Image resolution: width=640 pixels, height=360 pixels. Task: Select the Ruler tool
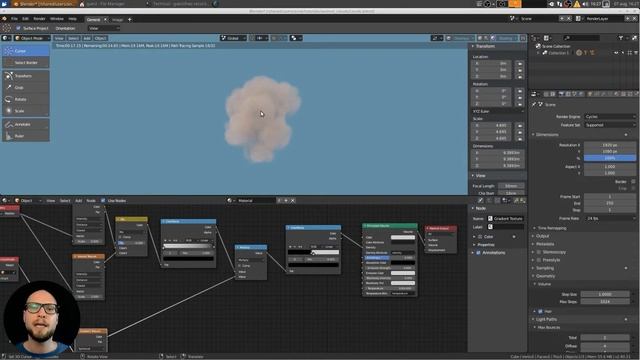(x=26, y=136)
